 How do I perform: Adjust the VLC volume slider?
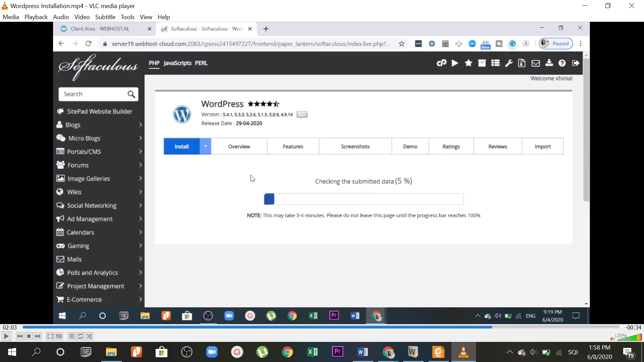coord(629,337)
